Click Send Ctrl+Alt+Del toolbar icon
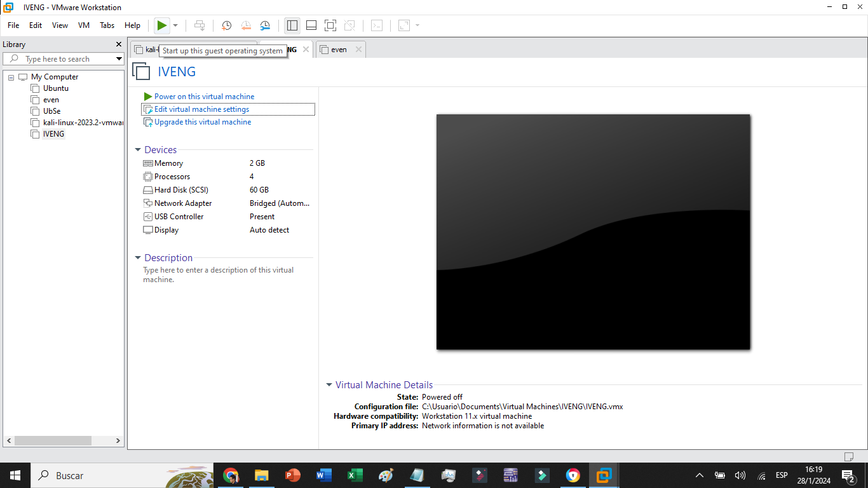868x488 pixels. click(x=200, y=25)
